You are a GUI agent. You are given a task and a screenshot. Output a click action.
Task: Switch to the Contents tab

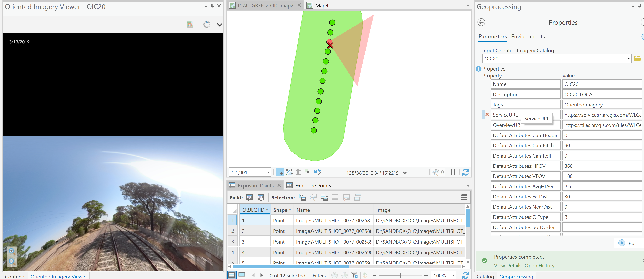click(15, 276)
